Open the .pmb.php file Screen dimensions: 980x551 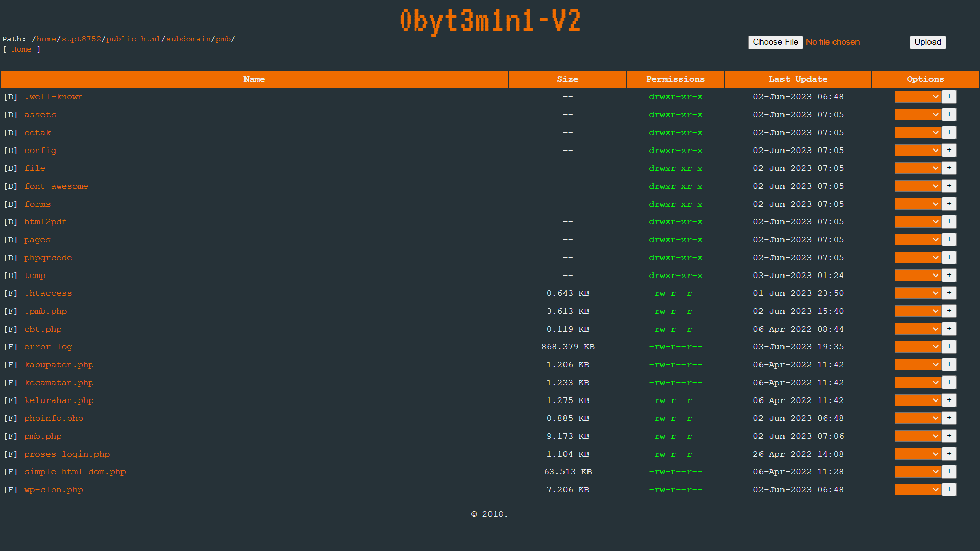coord(45,311)
